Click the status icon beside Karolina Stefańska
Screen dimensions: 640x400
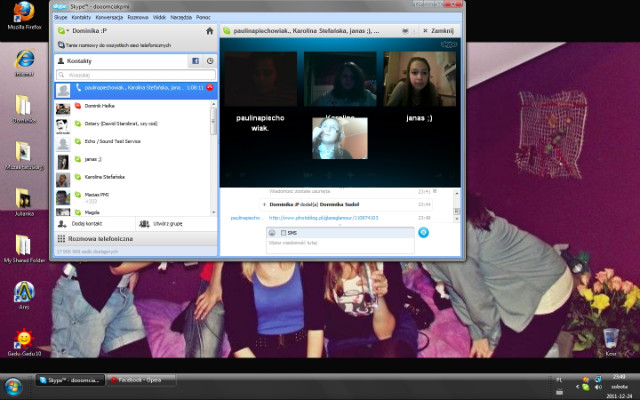(x=78, y=177)
